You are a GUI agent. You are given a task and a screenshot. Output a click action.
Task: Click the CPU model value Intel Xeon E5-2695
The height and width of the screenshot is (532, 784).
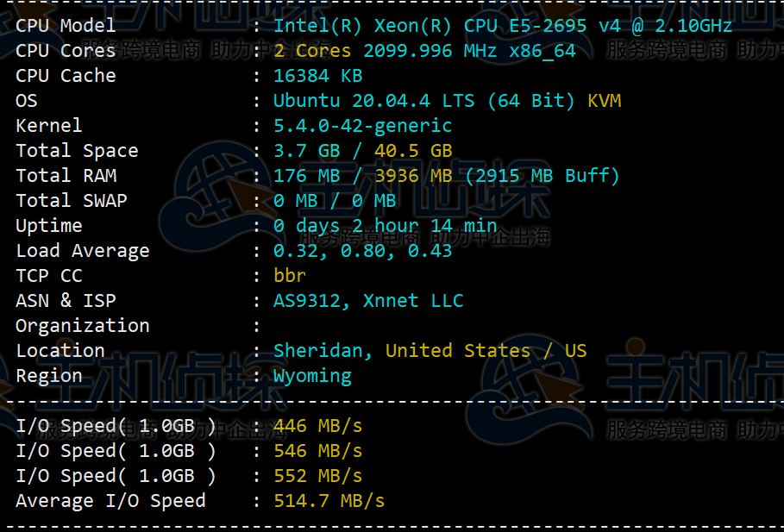[503, 26]
